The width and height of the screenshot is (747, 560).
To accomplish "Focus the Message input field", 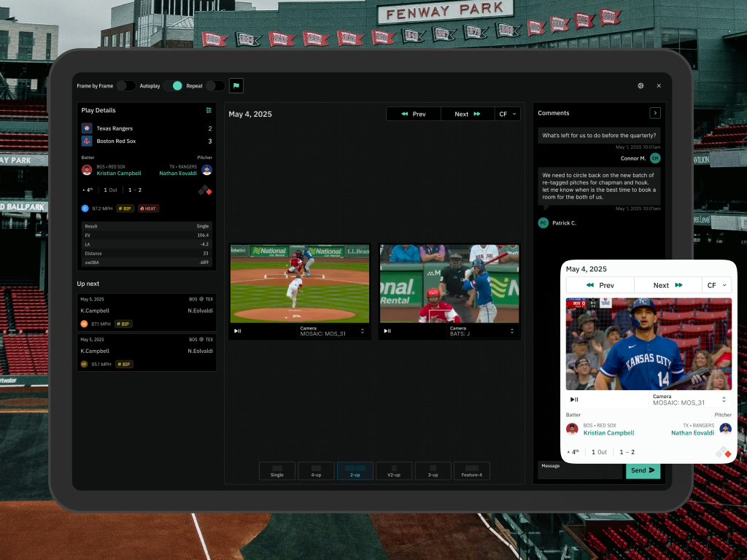I will [x=581, y=470].
